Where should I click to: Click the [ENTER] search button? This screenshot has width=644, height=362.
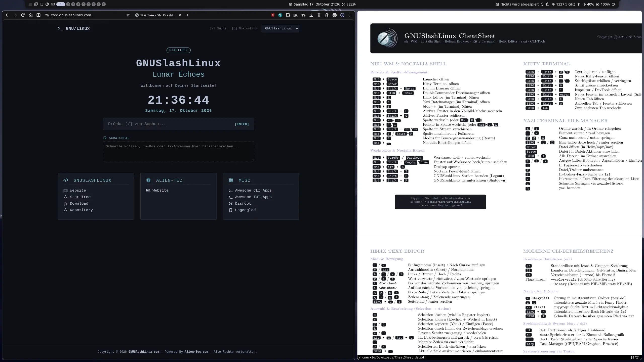pyautogui.click(x=242, y=124)
